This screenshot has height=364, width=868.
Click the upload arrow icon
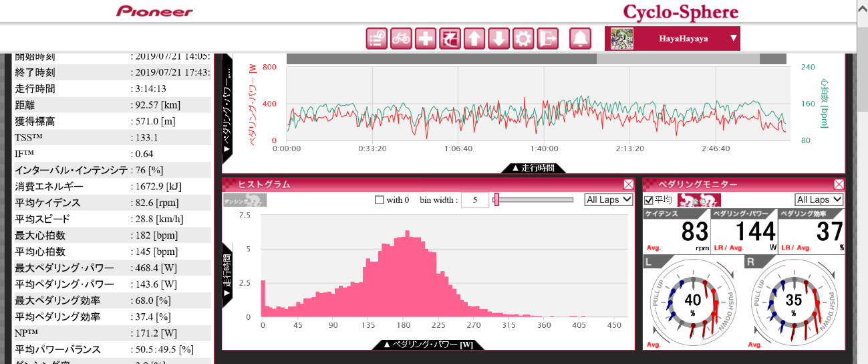coord(474,39)
